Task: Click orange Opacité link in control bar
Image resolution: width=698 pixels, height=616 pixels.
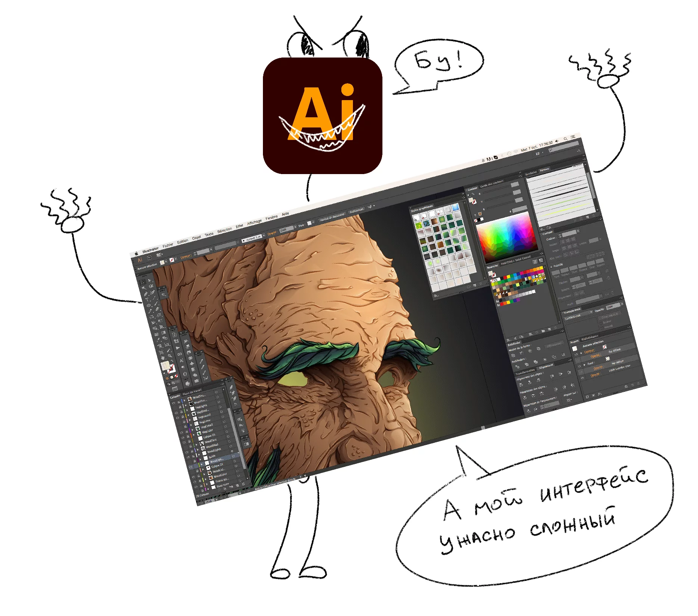Action: (272, 233)
